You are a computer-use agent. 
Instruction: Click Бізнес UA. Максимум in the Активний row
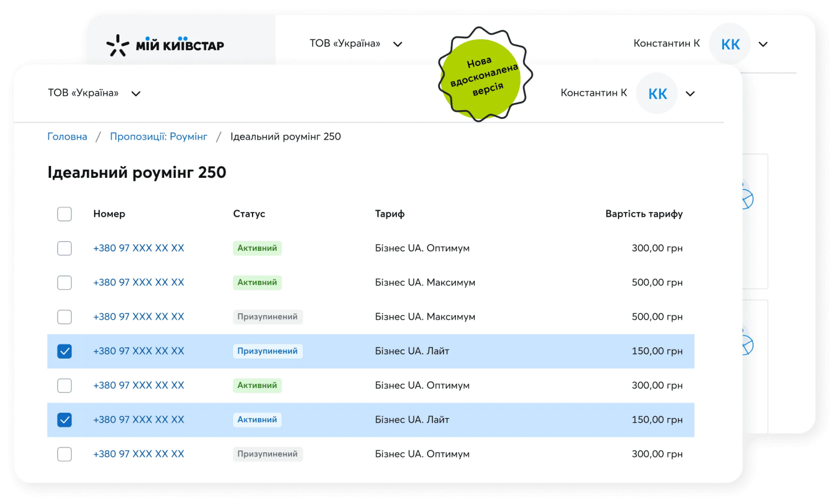click(x=425, y=282)
